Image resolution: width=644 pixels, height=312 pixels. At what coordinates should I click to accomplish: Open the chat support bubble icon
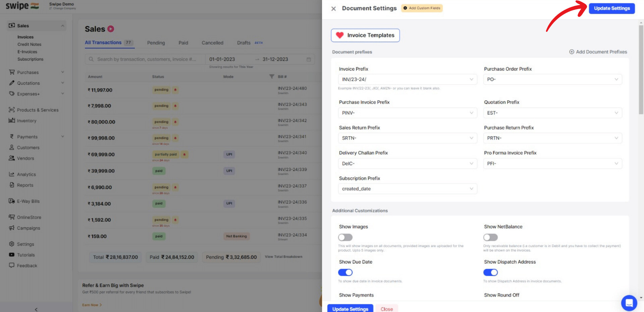[629, 303]
